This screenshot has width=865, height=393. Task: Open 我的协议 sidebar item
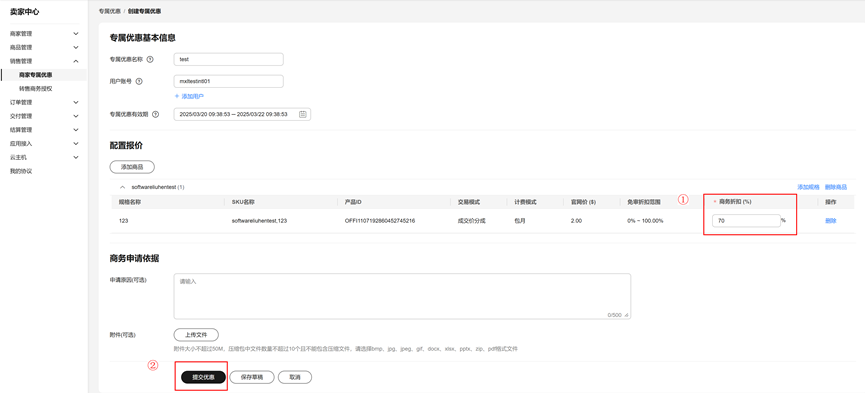pos(21,171)
